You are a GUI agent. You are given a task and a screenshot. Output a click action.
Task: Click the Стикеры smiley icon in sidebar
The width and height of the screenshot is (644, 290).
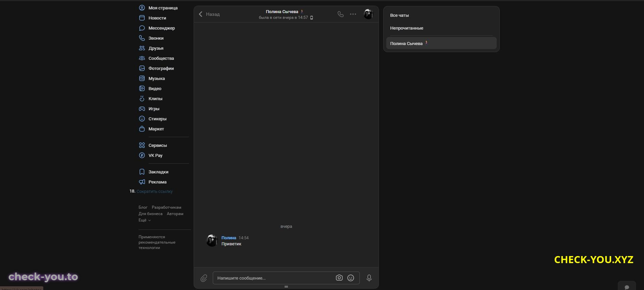point(142,119)
